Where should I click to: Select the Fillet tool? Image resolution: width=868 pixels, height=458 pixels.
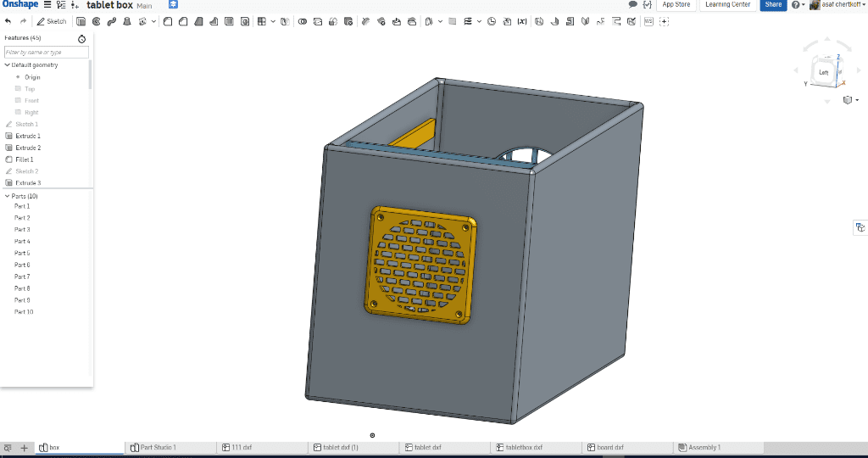168,21
